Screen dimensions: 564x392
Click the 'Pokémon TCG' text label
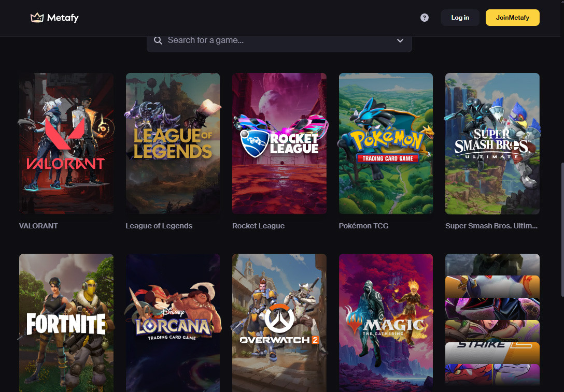tap(363, 225)
